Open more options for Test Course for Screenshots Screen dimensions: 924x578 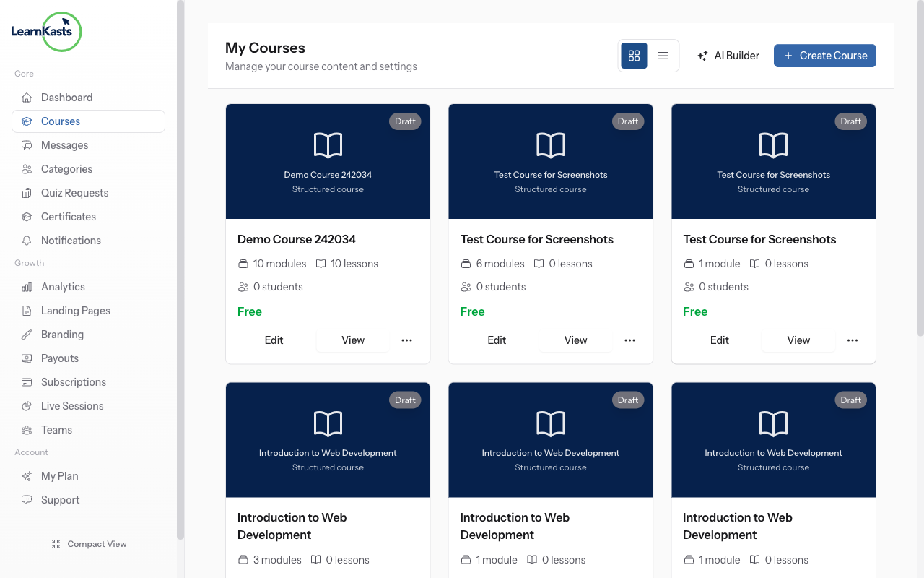[x=629, y=340]
